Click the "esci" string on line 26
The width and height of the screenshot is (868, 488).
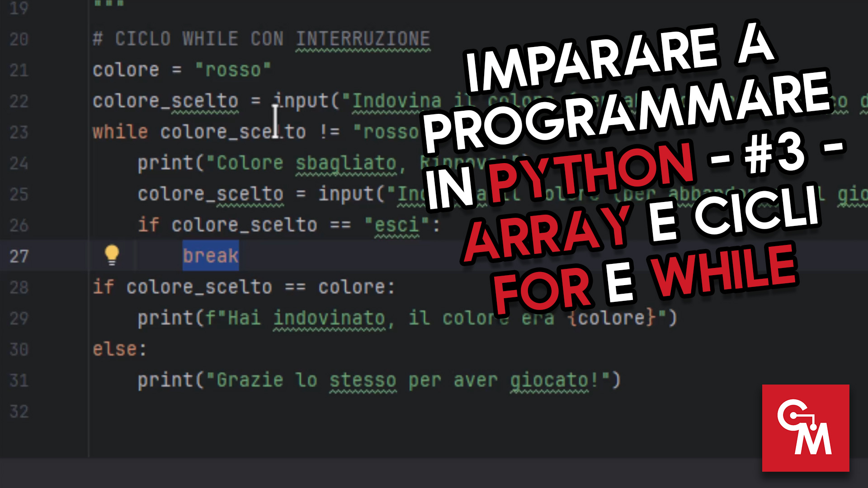click(396, 225)
